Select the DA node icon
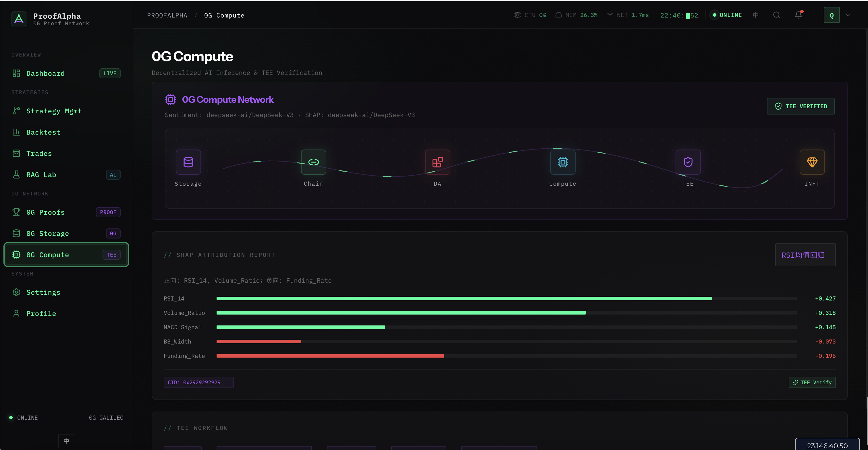This screenshot has width=868, height=450. (x=437, y=162)
